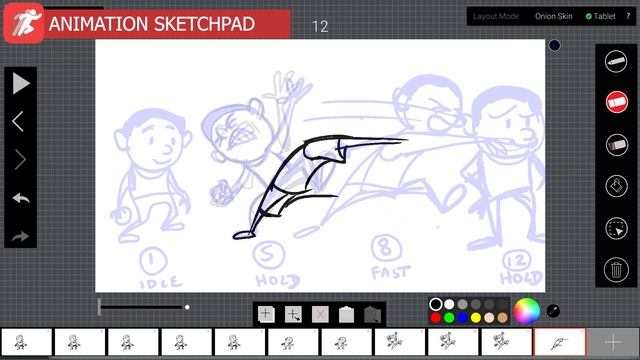Pick the tan color swatch
Image resolution: width=640 pixels, height=360 pixels.
coord(502,318)
